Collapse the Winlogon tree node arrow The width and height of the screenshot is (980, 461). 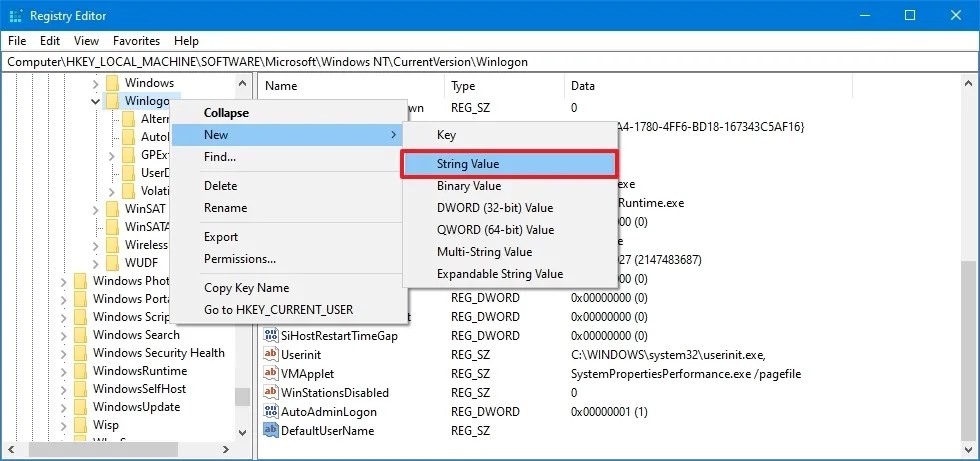pos(96,101)
